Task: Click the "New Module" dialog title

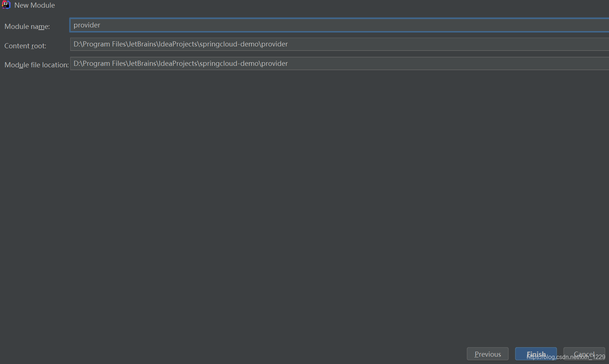Action: click(34, 5)
